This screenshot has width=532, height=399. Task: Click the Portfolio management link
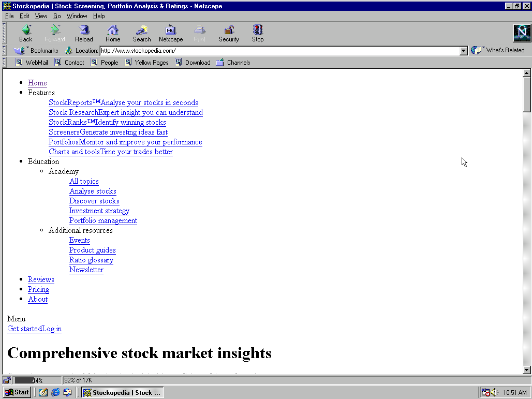point(103,220)
